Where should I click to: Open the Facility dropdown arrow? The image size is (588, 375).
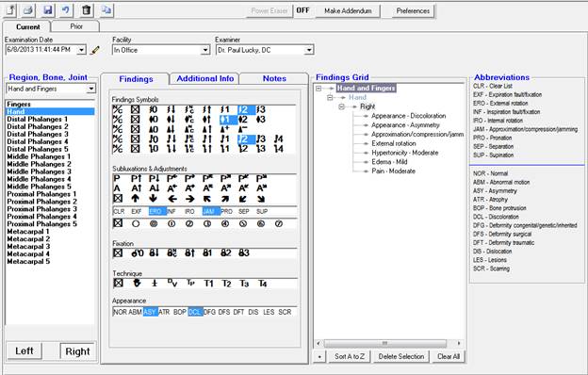205,50
